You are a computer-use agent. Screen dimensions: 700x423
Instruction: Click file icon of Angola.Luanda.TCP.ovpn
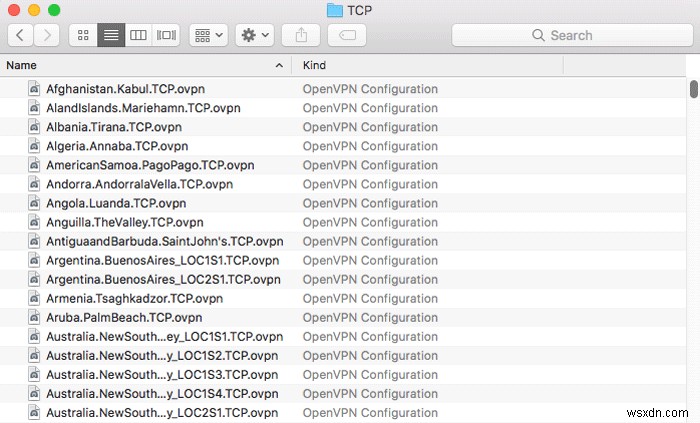point(34,203)
